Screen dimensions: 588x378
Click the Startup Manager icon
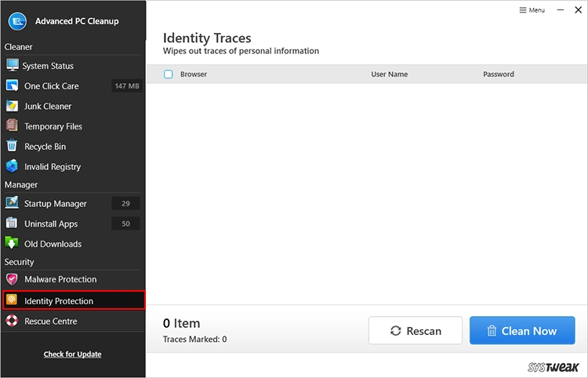tap(12, 202)
